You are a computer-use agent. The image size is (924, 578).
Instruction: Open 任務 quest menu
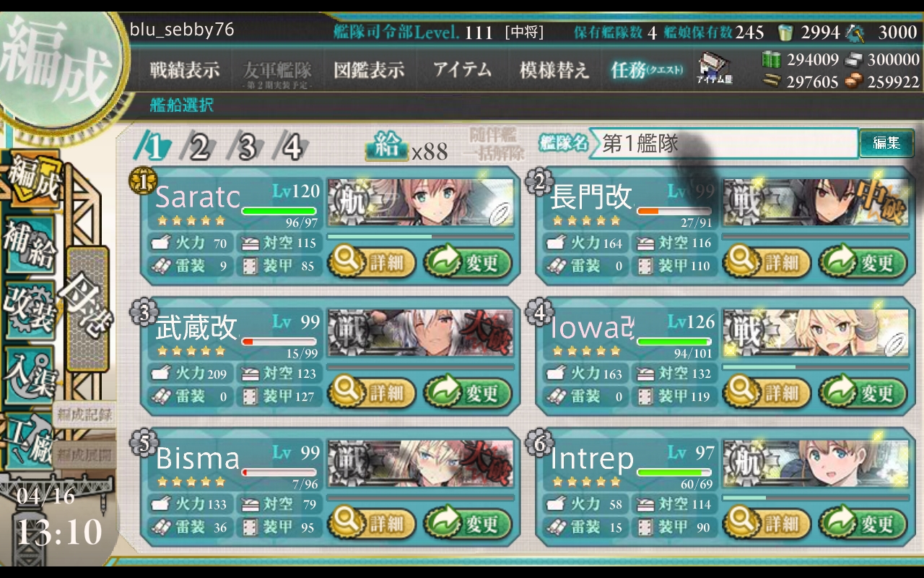646,70
